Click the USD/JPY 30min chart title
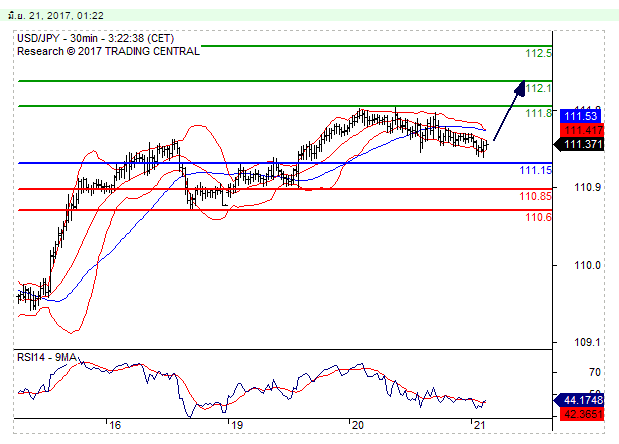The image size is (619, 444). [x=85, y=38]
